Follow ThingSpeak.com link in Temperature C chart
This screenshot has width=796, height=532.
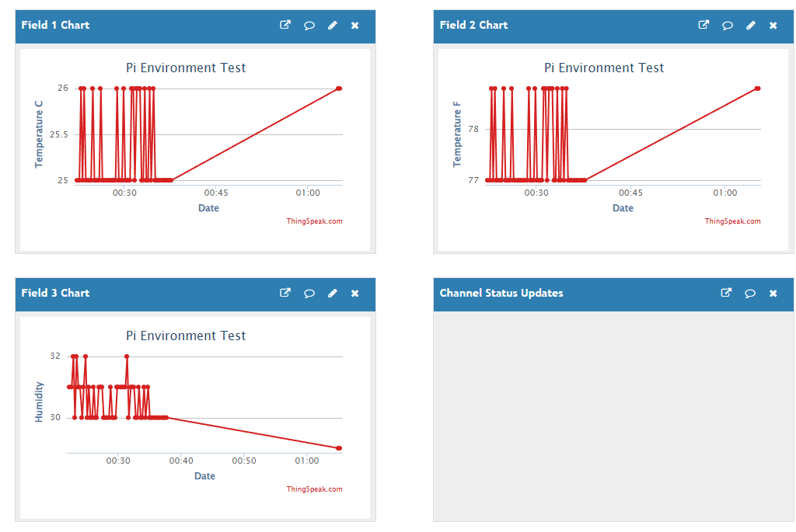click(x=314, y=221)
